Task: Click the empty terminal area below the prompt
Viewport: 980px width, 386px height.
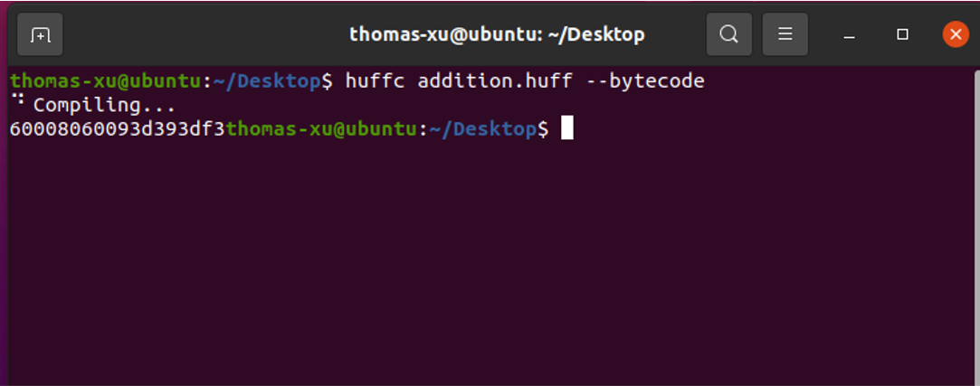Action: 489,271
